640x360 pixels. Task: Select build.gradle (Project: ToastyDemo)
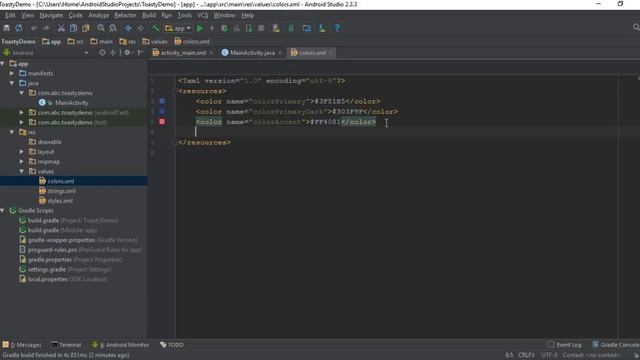click(x=73, y=220)
